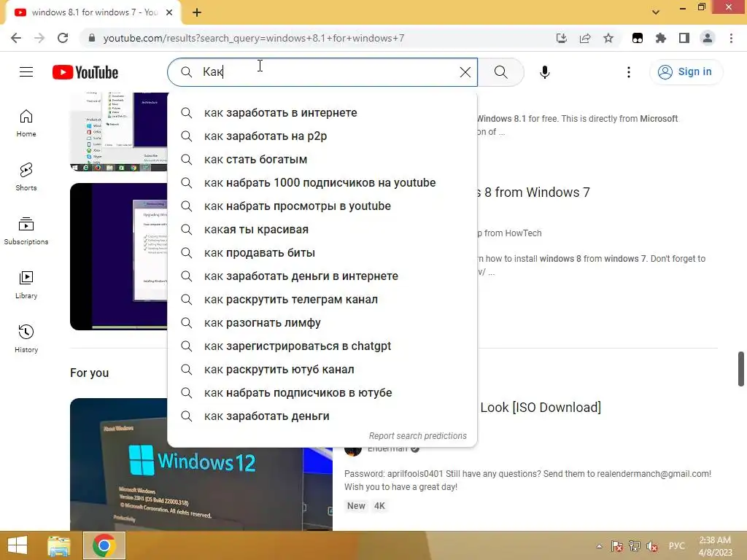This screenshot has width=747, height=560.
Task: Click the browser forward arrow
Action: coord(39,38)
